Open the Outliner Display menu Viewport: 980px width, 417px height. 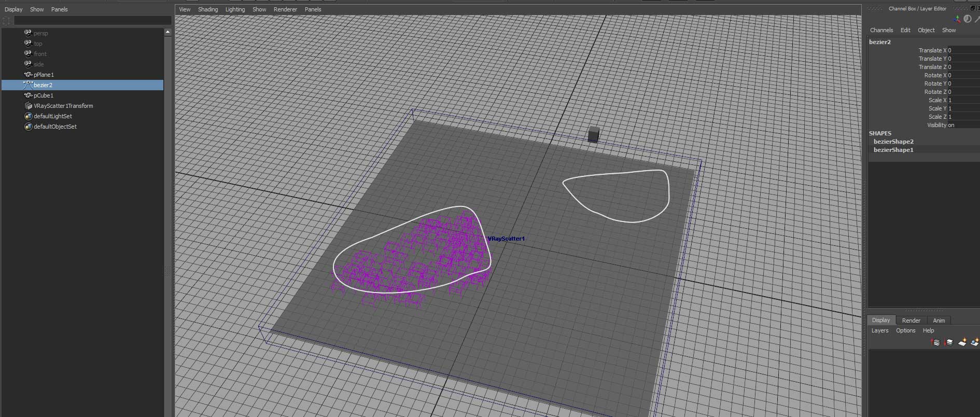pyautogui.click(x=13, y=9)
